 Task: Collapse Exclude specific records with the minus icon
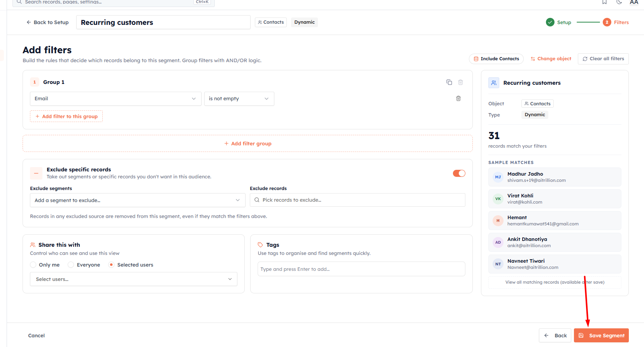coord(36,173)
